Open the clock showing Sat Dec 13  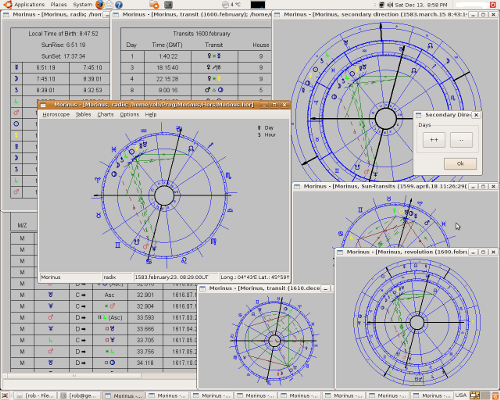(421, 5)
